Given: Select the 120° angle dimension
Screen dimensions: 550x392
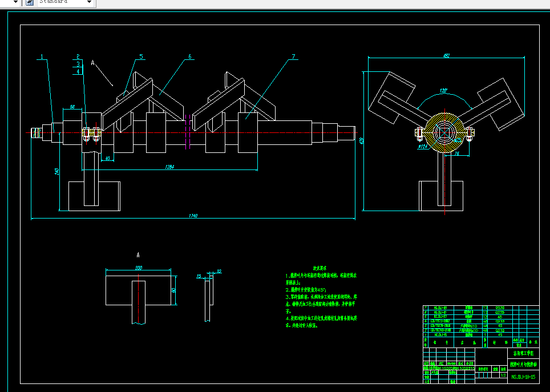Looking at the screenshot, I should [x=444, y=91].
